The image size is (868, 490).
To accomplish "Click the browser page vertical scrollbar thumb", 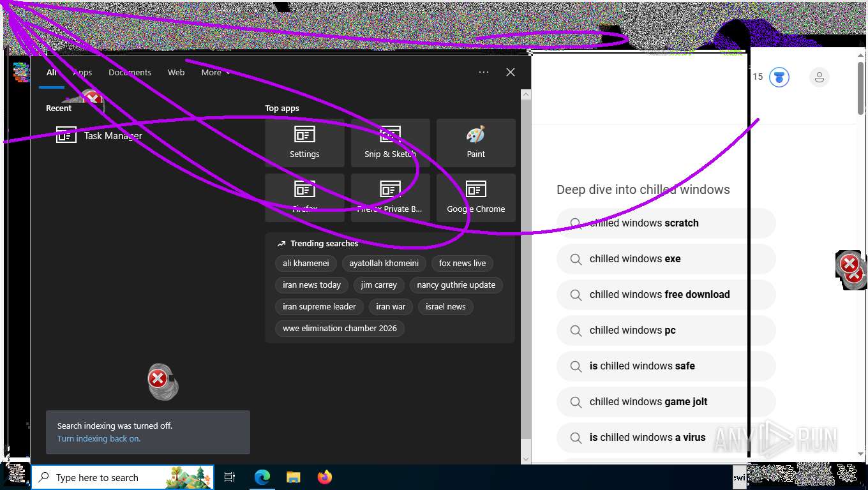I will pyautogui.click(x=862, y=88).
